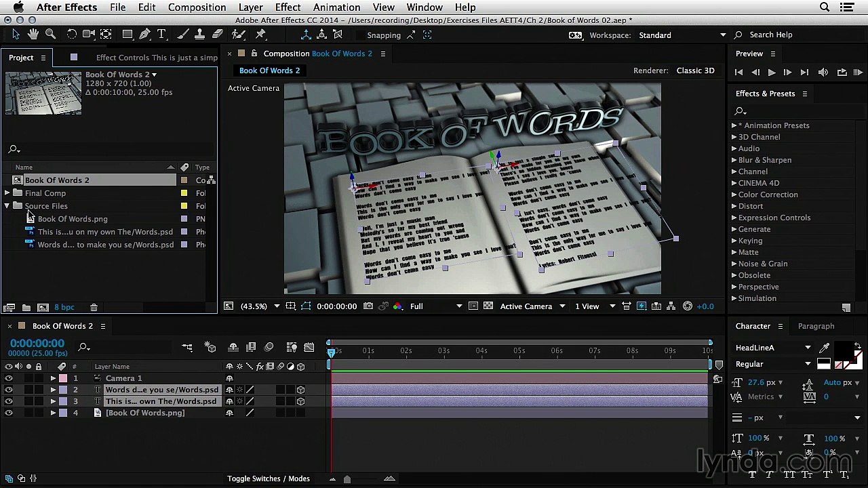Expand the Final Comp folder
This screenshot has height=488, width=868.
[7, 193]
